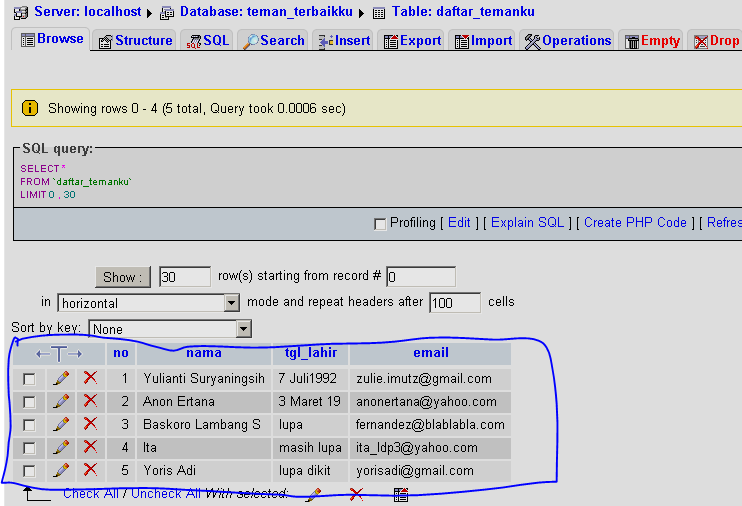Click the Uncheck All link
The image size is (742, 506).
coord(166,493)
